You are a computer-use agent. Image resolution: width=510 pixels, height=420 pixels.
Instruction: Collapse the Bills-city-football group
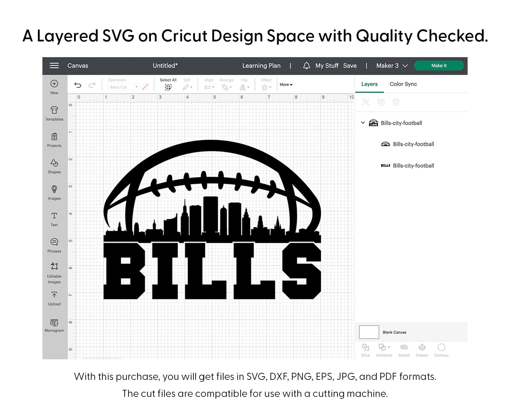click(363, 123)
